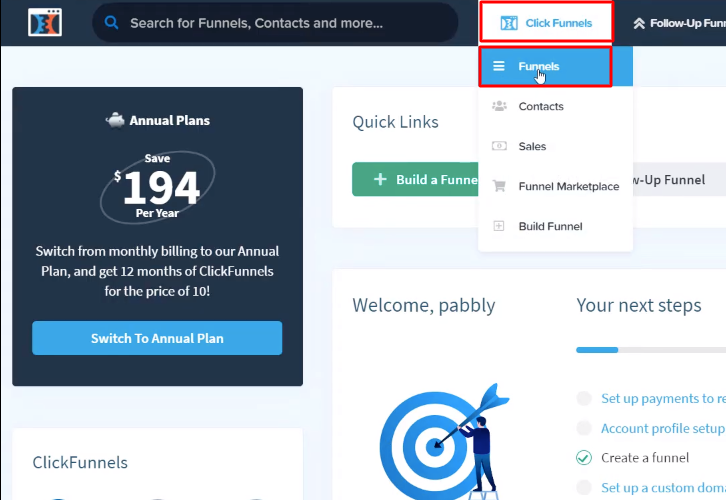Click the Quick Links heading
This screenshot has width=726, height=500.
(x=395, y=122)
